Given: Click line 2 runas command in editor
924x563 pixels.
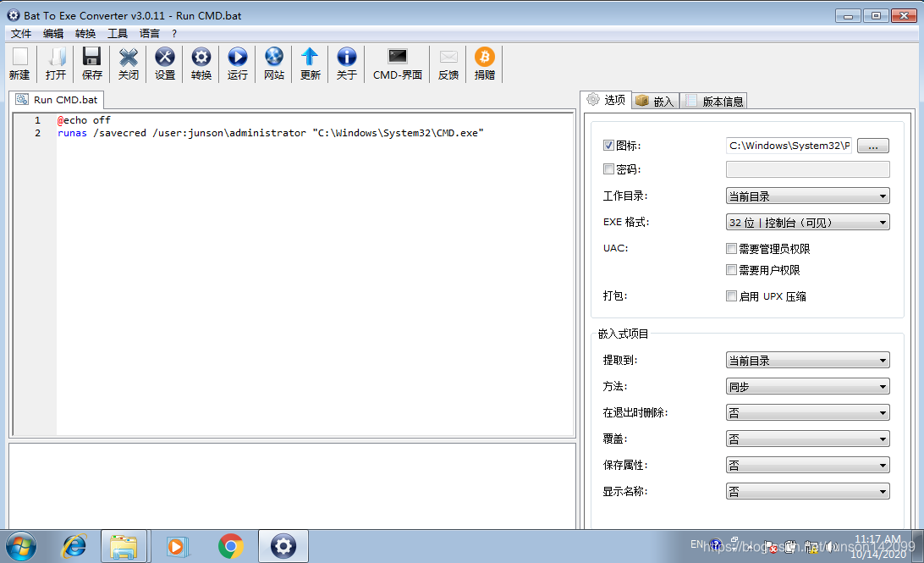Looking at the screenshot, I should tap(271, 133).
